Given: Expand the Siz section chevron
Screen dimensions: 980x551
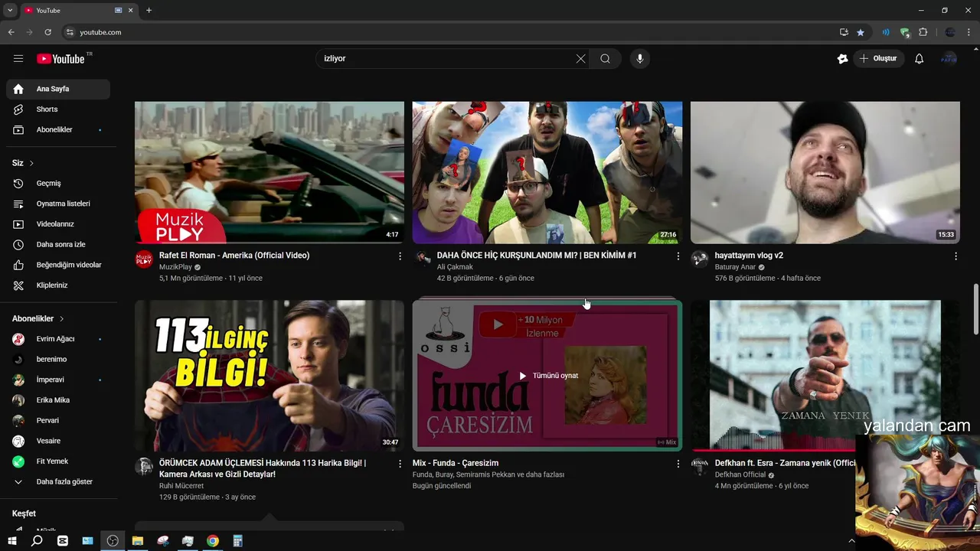Looking at the screenshot, I should 31,163.
